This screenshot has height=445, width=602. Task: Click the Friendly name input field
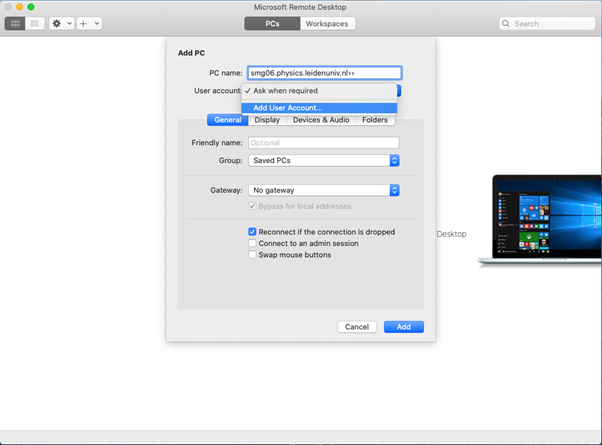[x=323, y=143]
